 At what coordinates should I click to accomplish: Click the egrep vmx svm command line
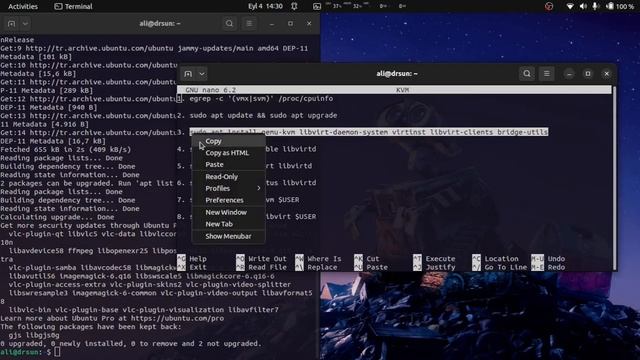pos(261,99)
